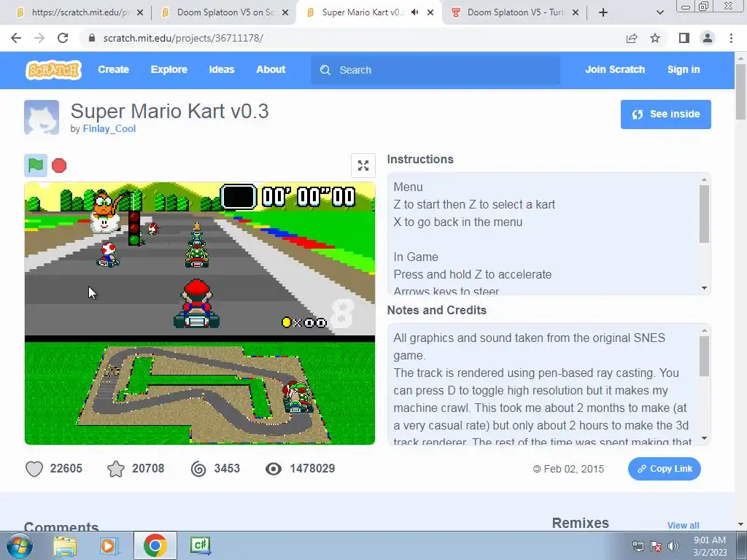747x560 pixels.
Task: Click Sign in
Action: pyautogui.click(x=684, y=69)
